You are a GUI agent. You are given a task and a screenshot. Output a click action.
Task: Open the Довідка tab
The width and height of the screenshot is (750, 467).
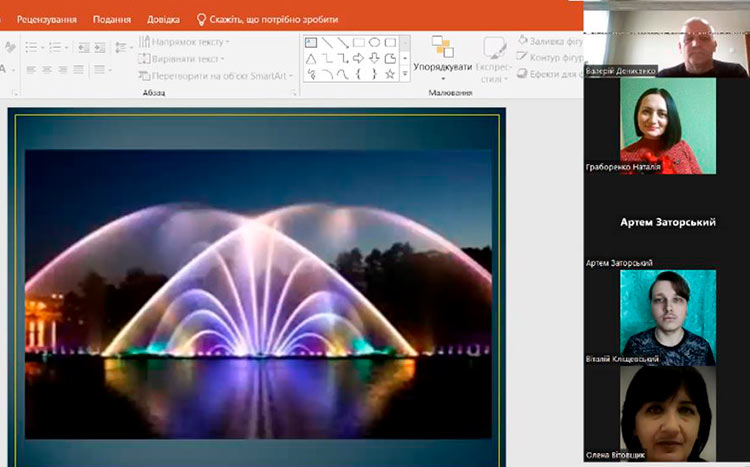(x=163, y=19)
